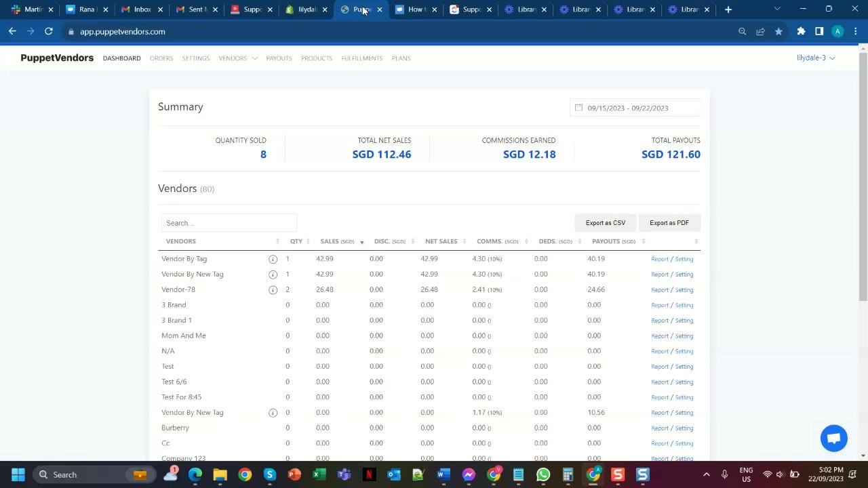Open the Chrome profile avatar
The height and width of the screenshot is (488, 868).
837,31
